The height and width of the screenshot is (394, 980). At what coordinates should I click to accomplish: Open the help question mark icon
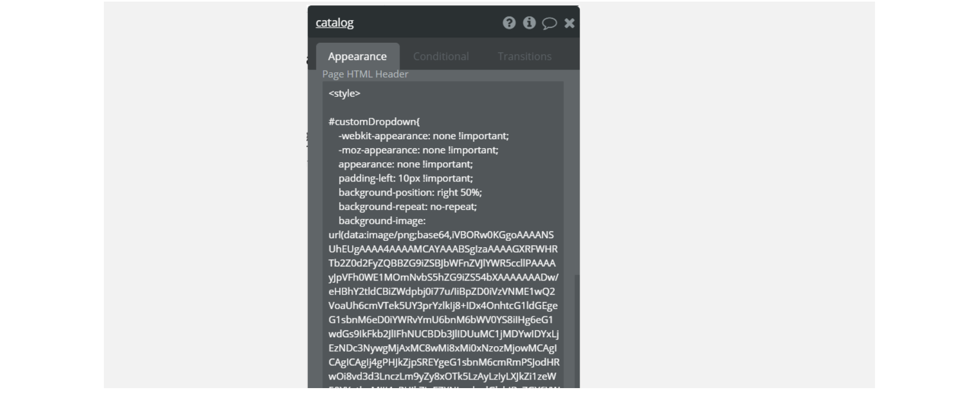coord(509,22)
